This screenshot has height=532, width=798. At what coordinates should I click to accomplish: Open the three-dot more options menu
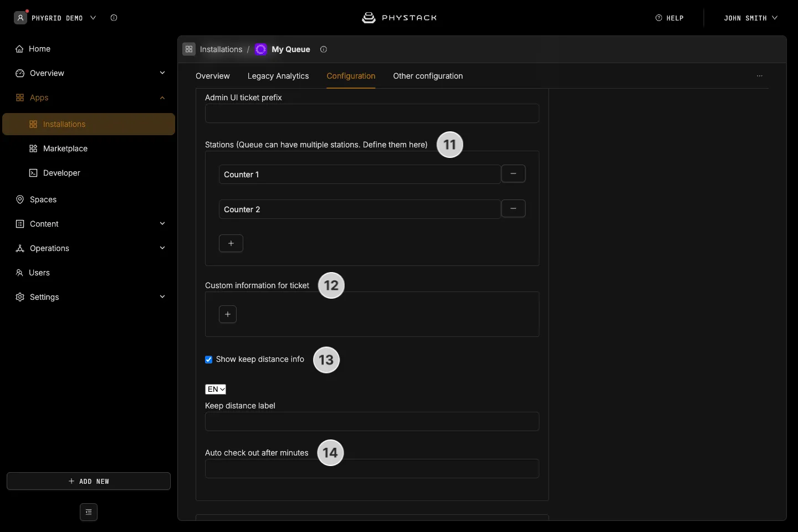click(x=760, y=76)
